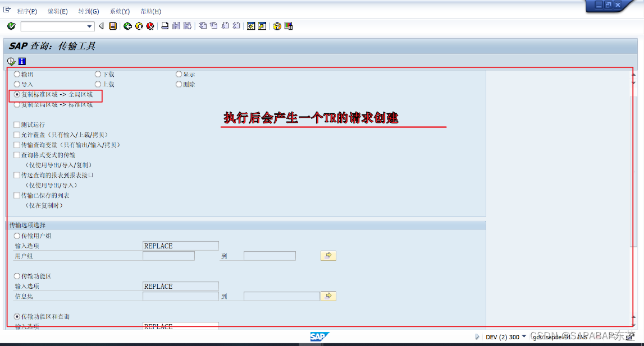Click the First Page icon
The width and height of the screenshot is (644, 346).
[x=203, y=26]
